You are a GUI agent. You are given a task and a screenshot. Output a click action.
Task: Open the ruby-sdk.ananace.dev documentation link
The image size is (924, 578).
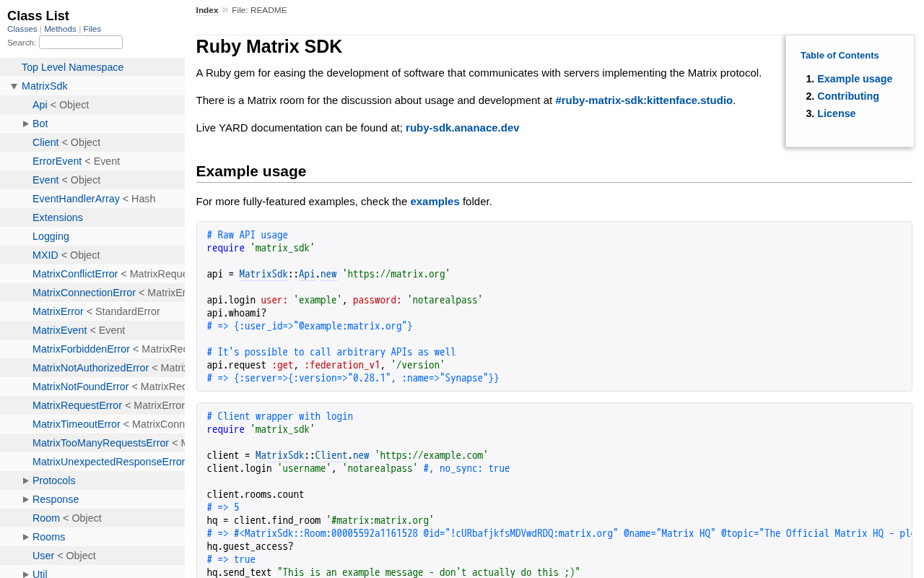(463, 128)
